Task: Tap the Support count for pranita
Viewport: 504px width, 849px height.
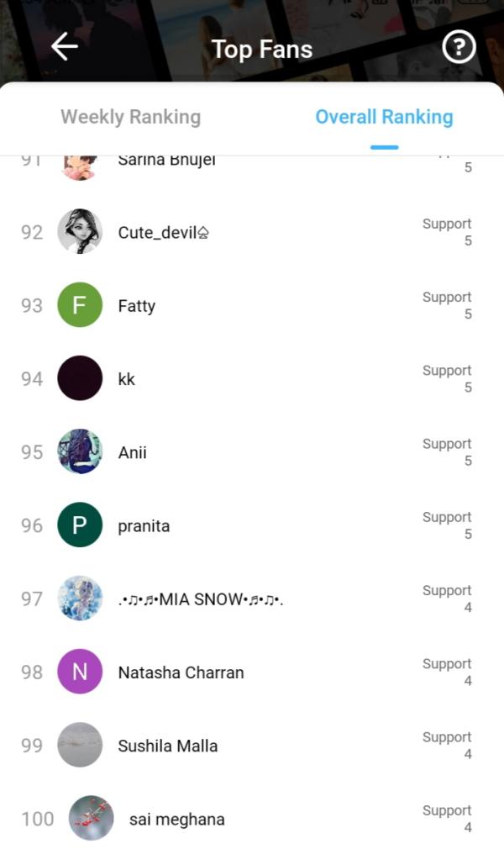Action: click(447, 525)
